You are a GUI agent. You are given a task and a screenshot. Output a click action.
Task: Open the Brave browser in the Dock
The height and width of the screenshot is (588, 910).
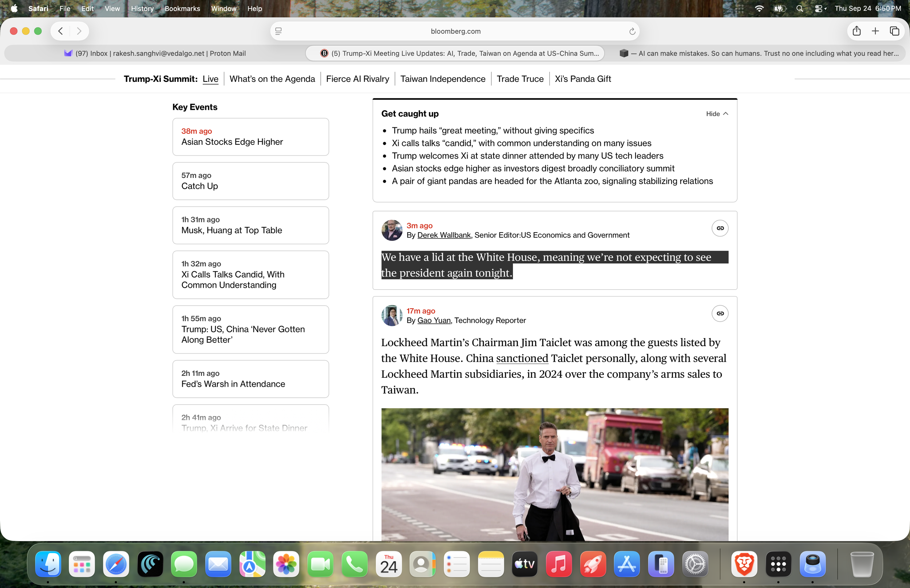[744, 564]
